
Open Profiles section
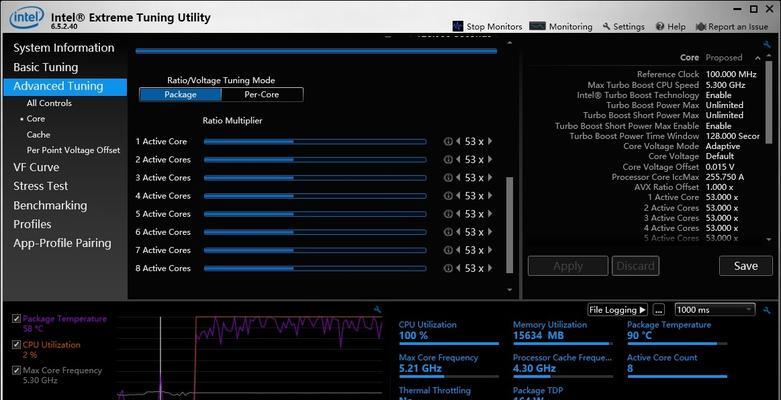[x=32, y=224]
